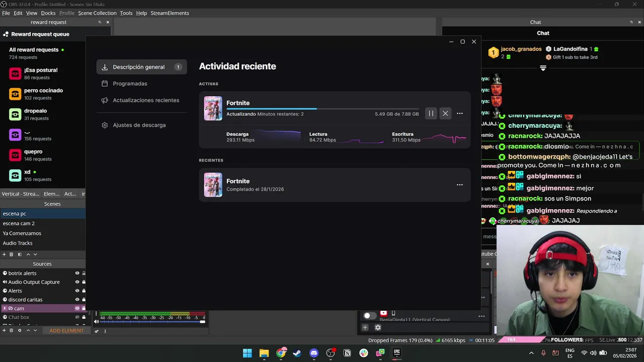Select the Audio Tracks scene
The height and width of the screenshot is (362, 644).
click(43, 243)
